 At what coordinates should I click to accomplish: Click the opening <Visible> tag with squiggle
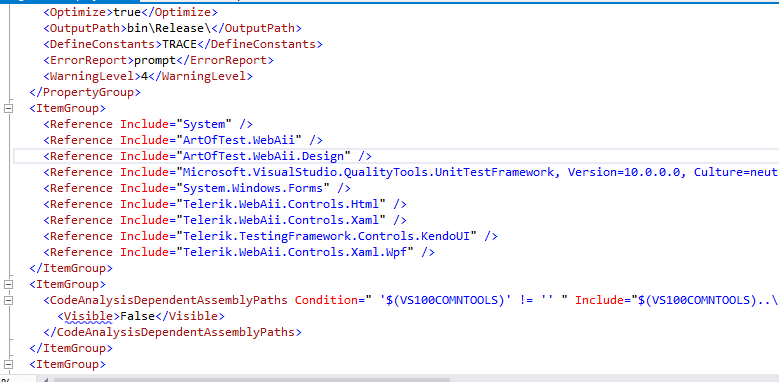tap(88, 316)
